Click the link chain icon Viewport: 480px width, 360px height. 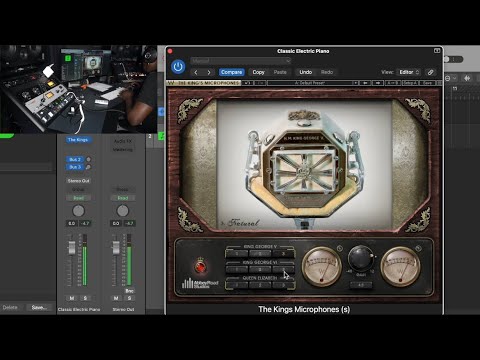(431, 72)
